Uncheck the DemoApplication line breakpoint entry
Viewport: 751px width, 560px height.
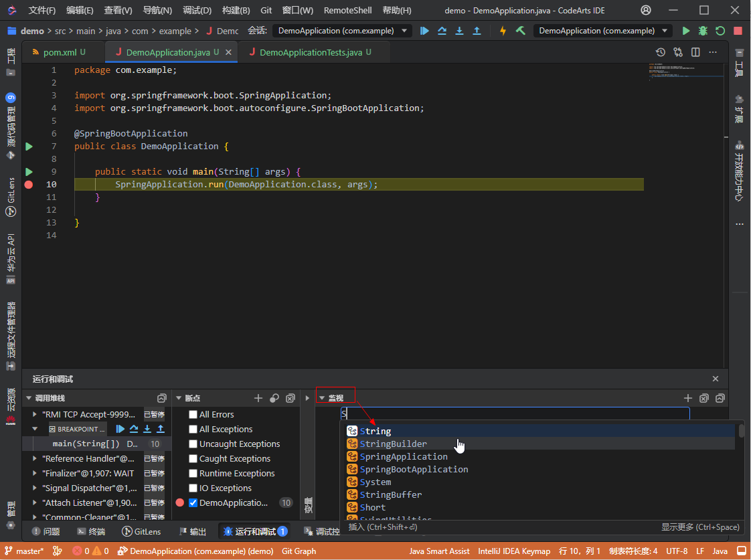193,502
